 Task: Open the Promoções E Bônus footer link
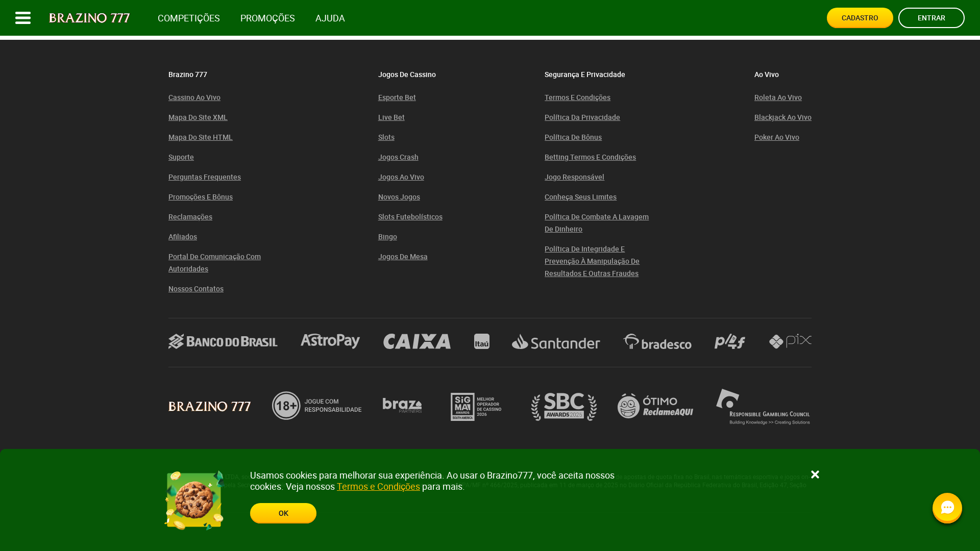(201, 197)
